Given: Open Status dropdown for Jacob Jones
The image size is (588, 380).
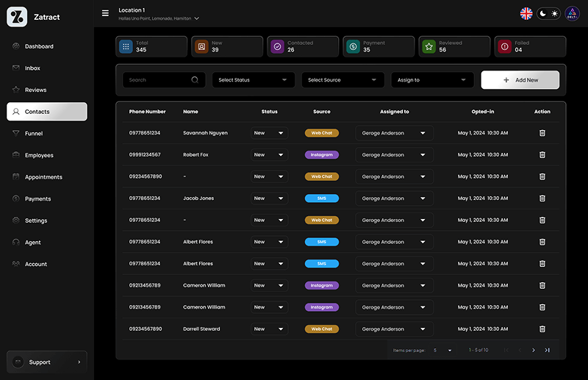Looking at the screenshot, I should (268, 198).
